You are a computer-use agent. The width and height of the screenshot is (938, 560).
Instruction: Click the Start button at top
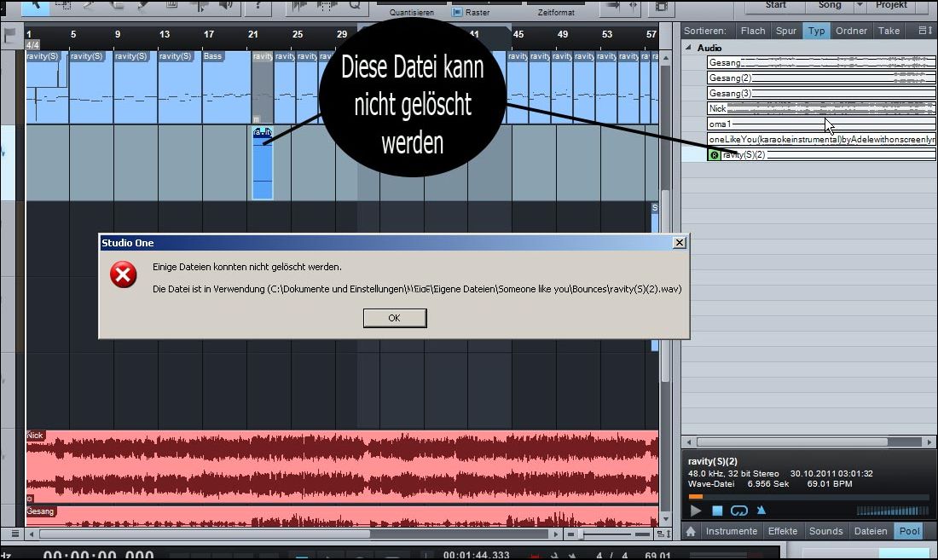pos(776,5)
